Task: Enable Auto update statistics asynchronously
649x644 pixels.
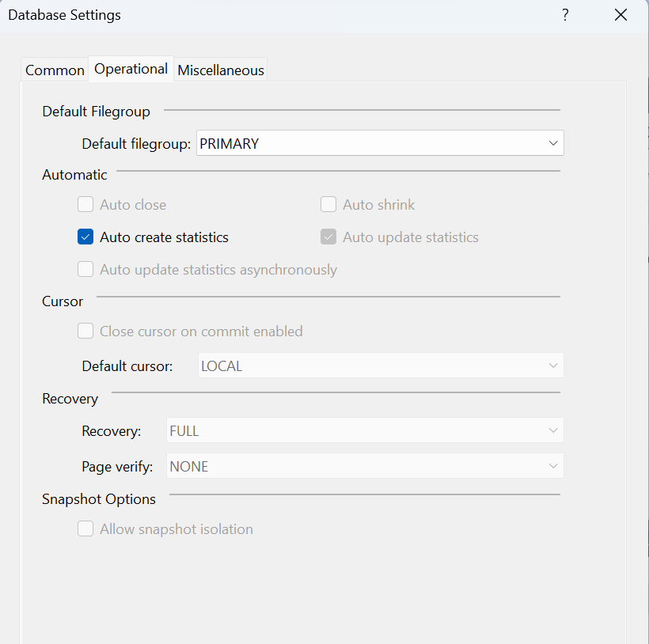Action: [x=85, y=269]
